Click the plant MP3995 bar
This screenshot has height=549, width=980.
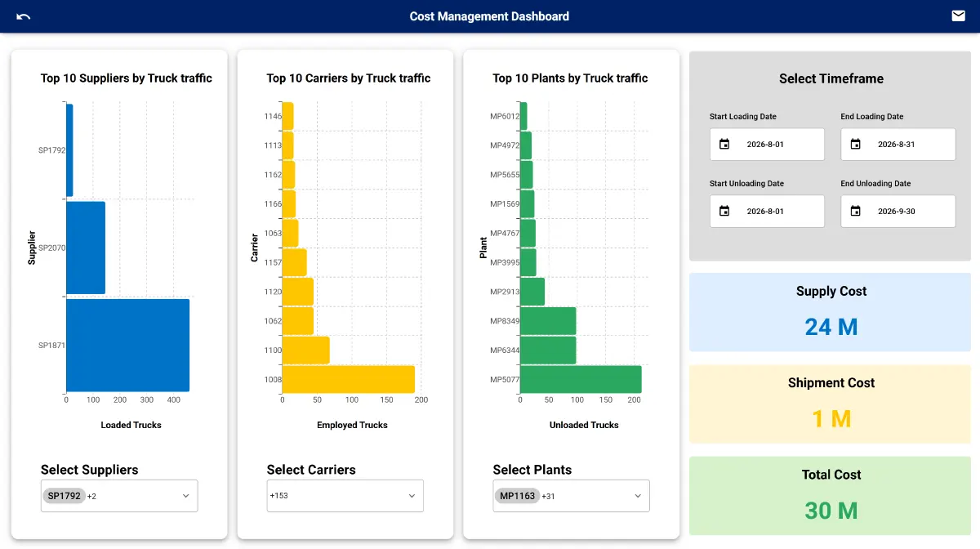(528, 262)
